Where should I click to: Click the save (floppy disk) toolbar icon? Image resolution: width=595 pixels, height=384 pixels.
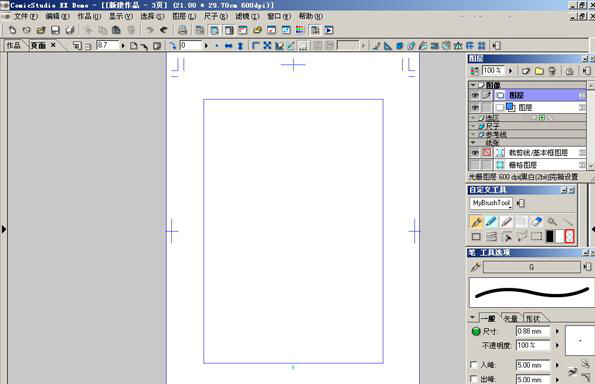pos(55,30)
